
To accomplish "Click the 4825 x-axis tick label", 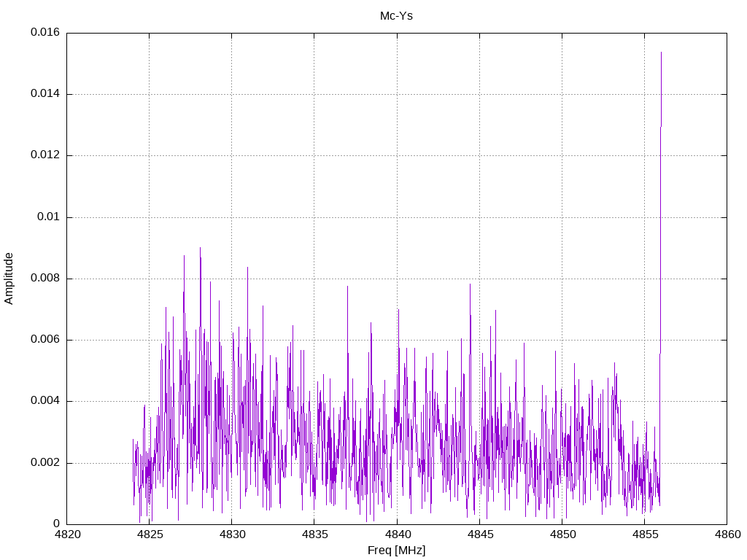I will click(x=150, y=534).
